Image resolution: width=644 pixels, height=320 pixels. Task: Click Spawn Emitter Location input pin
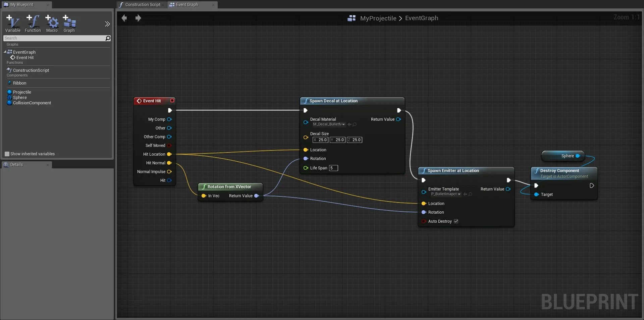(x=424, y=204)
